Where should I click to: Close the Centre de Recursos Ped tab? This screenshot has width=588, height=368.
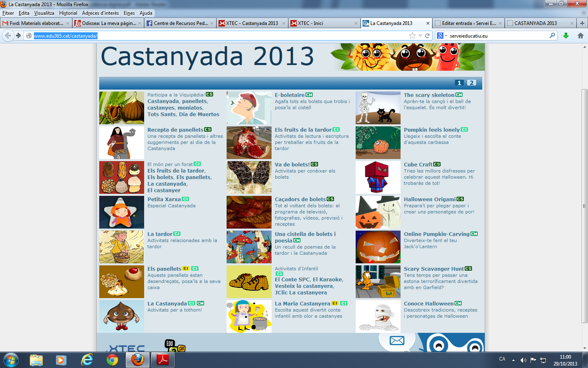[212, 23]
